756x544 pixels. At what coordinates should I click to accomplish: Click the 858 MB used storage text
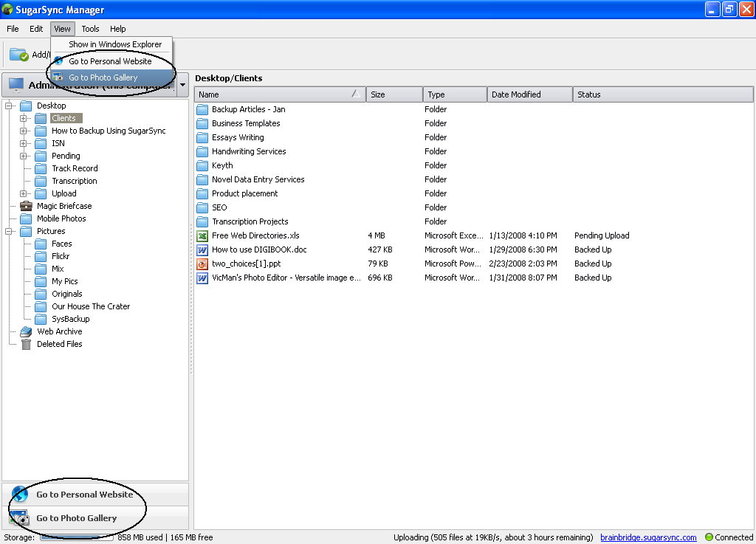(x=140, y=537)
